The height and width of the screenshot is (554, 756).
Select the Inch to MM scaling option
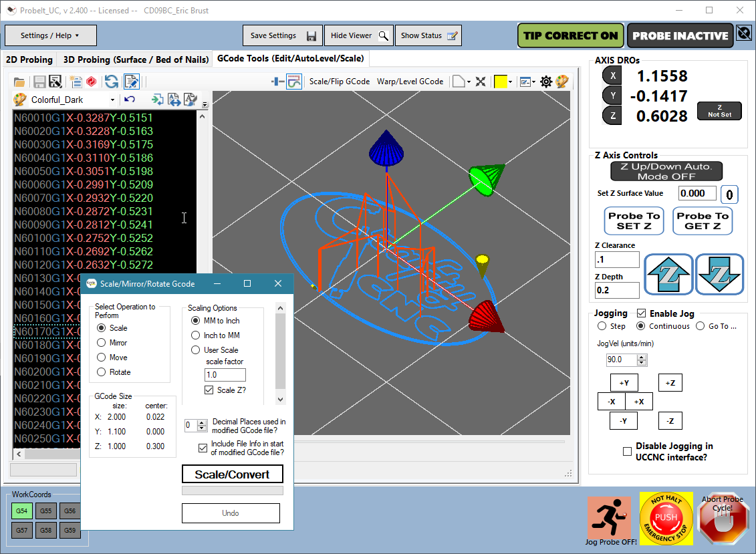[195, 335]
